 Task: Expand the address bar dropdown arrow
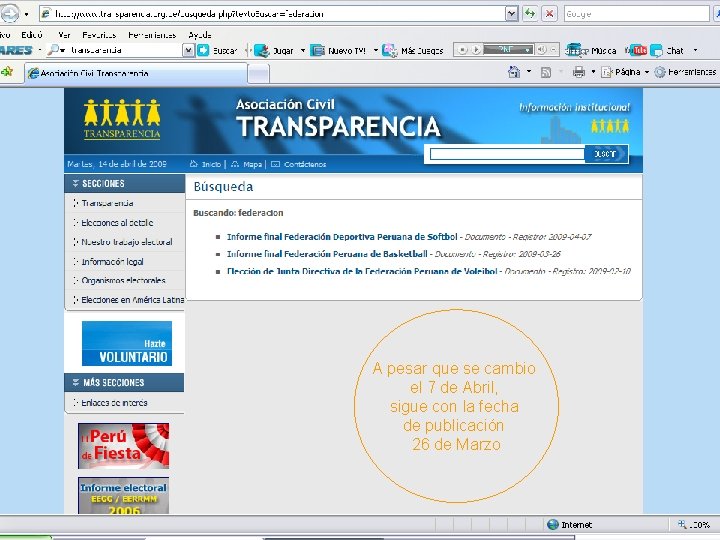(512, 14)
